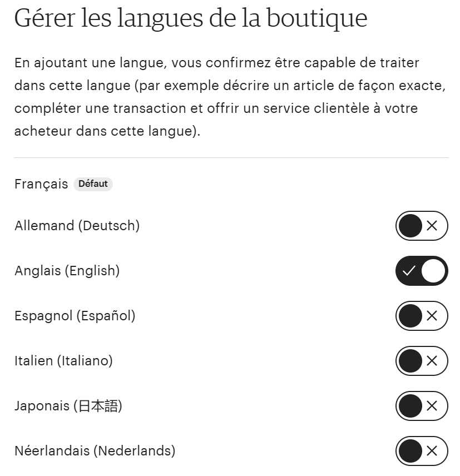This screenshot has height=476, width=460.
Task: Click the X icon on the Néerlandais switch
Action: point(432,451)
